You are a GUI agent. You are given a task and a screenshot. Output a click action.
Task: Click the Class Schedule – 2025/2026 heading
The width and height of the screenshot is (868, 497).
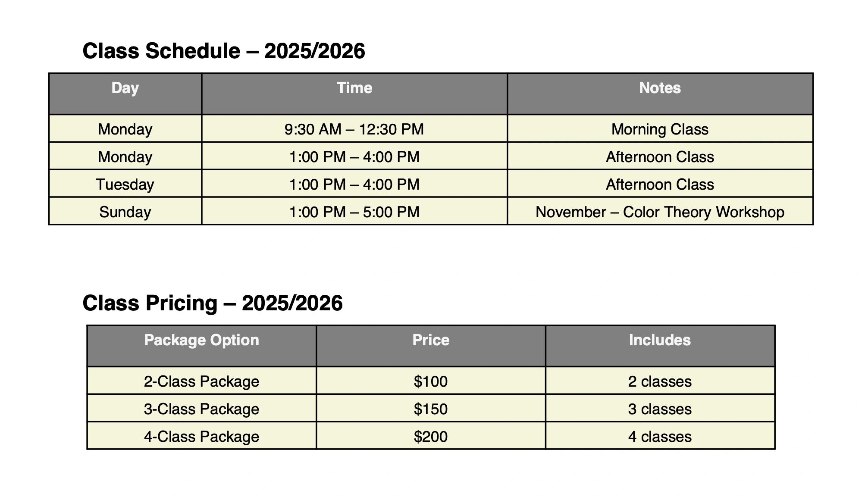coord(223,51)
